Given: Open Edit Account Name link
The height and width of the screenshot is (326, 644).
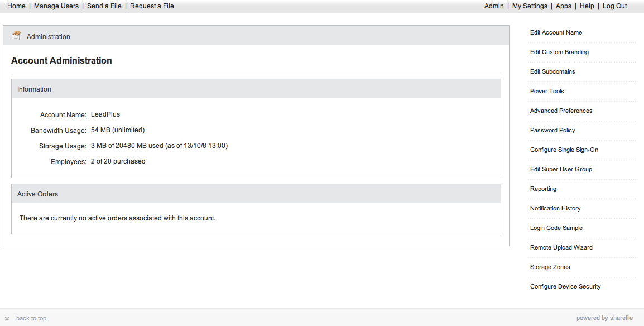Looking at the screenshot, I should pyautogui.click(x=556, y=32).
